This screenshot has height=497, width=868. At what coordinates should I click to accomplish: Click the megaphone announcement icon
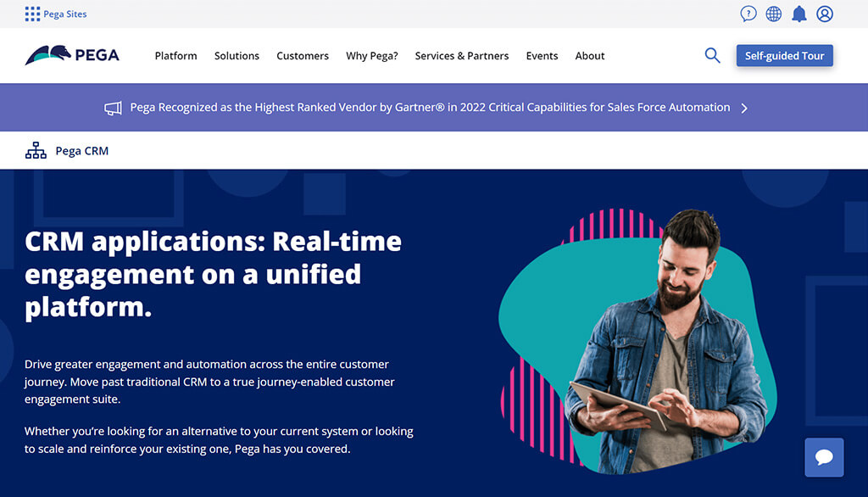(x=113, y=108)
